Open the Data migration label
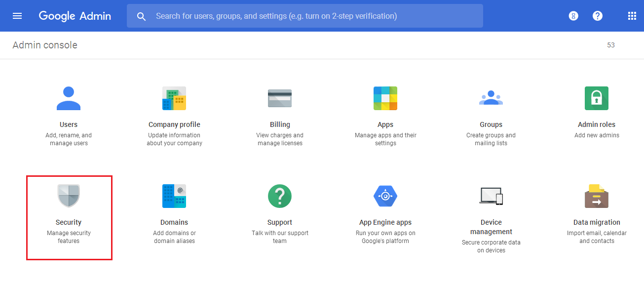The width and height of the screenshot is (644, 283). tap(597, 222)
